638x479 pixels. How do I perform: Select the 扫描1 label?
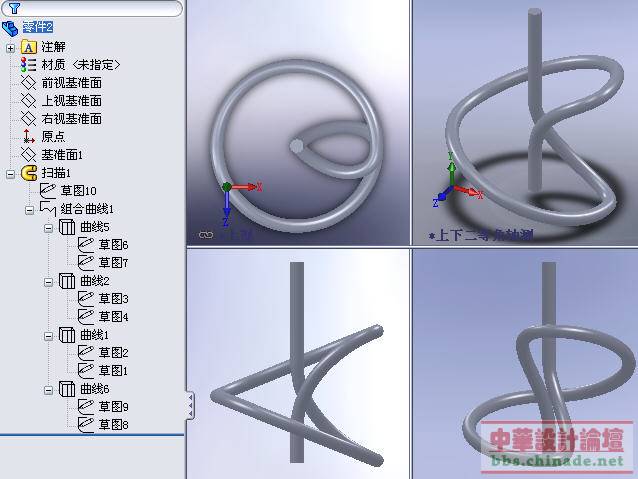[x=56, y=173]
